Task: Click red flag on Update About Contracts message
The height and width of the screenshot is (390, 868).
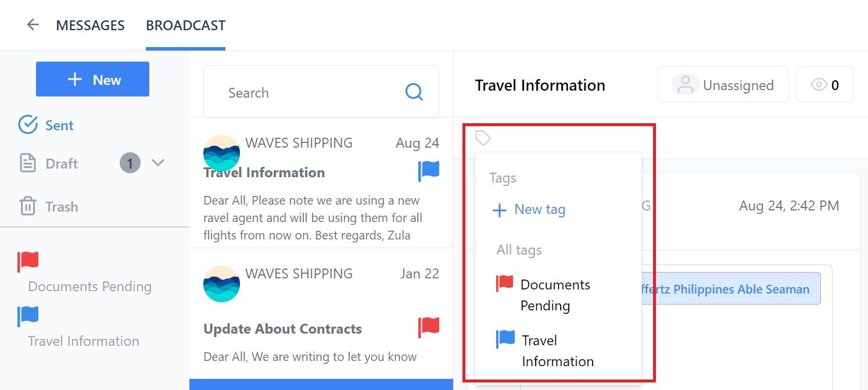Action: tap(429, 328)
